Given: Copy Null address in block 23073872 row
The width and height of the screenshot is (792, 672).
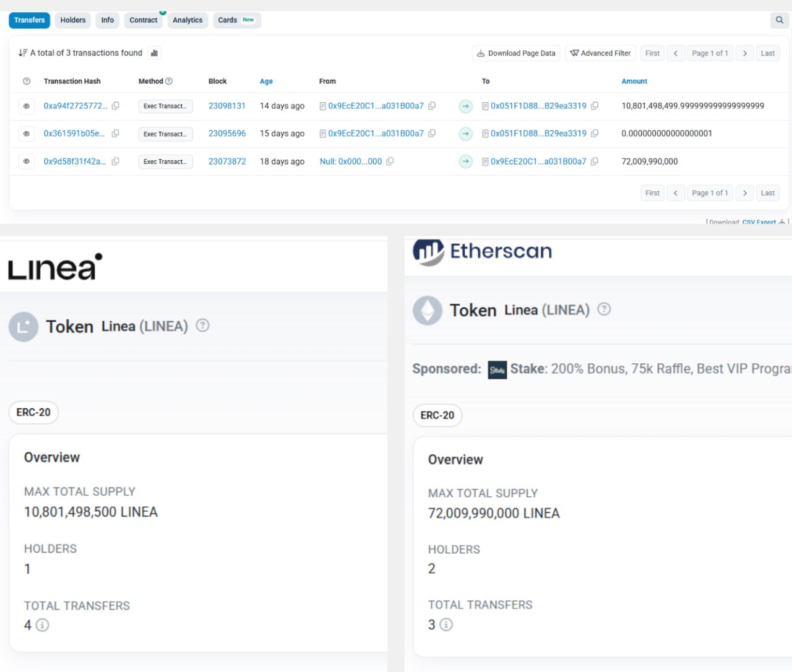Looking at the screenshot, I should click(x=390, y=161).
